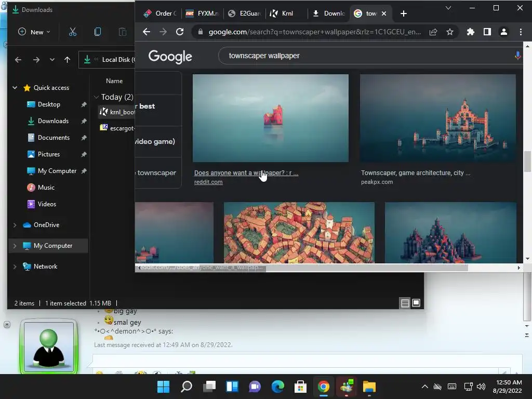The height and width of the screenshot is (399, 532).
Task: Expand the My Computer tree node
Action: click(x=15, y=246)
